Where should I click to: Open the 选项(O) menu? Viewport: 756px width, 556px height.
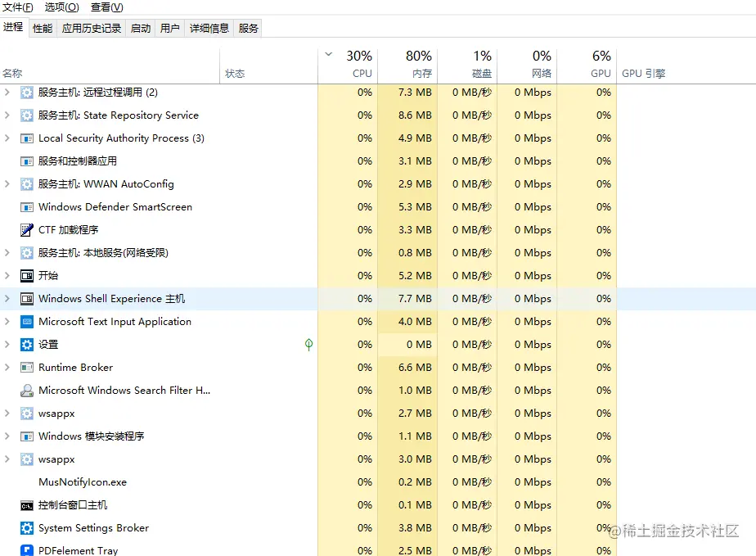click(x=61, y=7)
